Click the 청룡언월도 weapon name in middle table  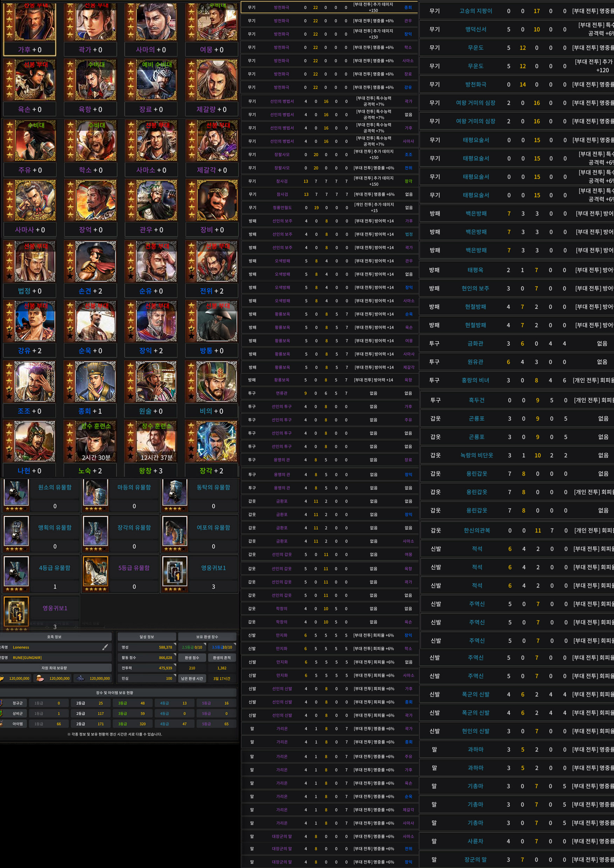pos(282,208)
